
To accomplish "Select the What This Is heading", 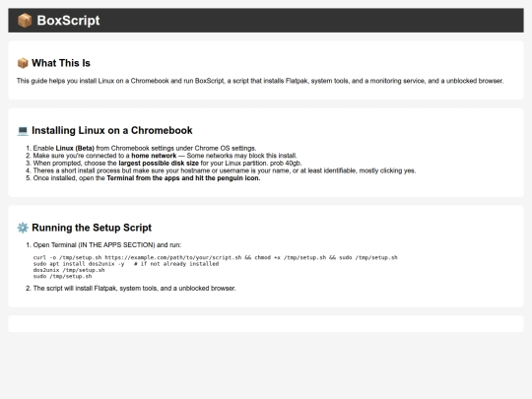I will (x=61, y=63).
